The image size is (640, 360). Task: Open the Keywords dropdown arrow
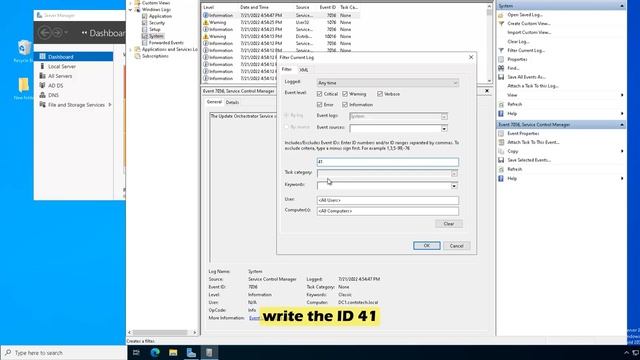454,186
